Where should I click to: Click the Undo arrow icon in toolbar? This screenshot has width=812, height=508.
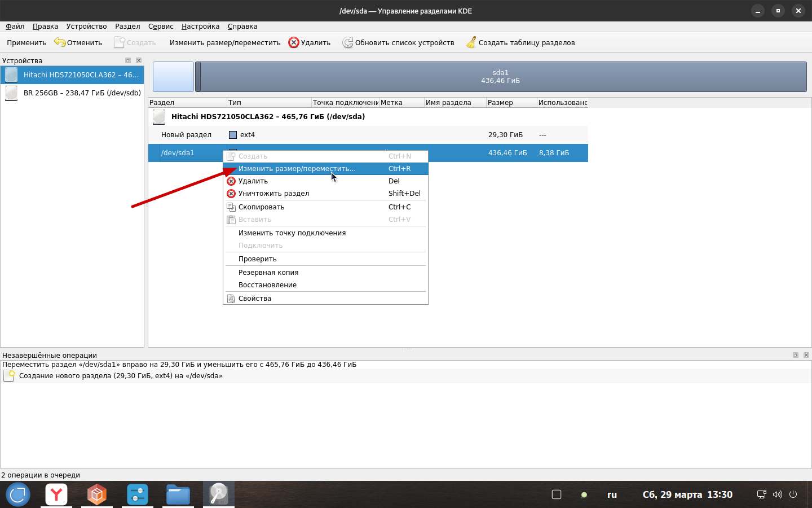coord(60,42)
